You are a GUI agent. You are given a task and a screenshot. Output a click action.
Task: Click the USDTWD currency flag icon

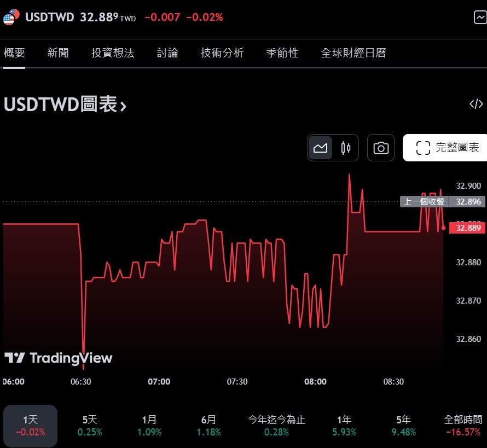(11, 17)
